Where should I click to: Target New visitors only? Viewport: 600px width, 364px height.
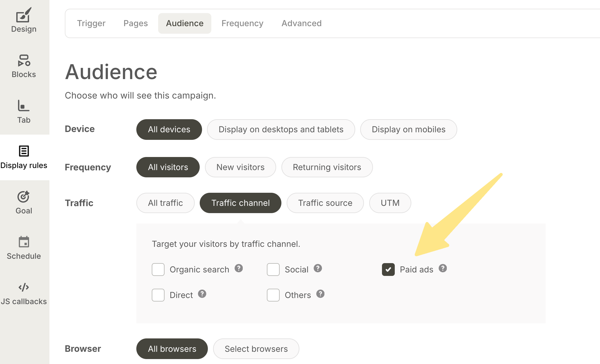point(240,167)
